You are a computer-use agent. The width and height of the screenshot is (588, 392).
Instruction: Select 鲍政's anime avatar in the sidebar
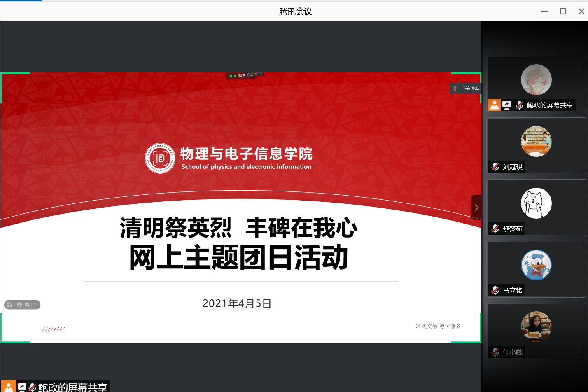pos(536,80)
